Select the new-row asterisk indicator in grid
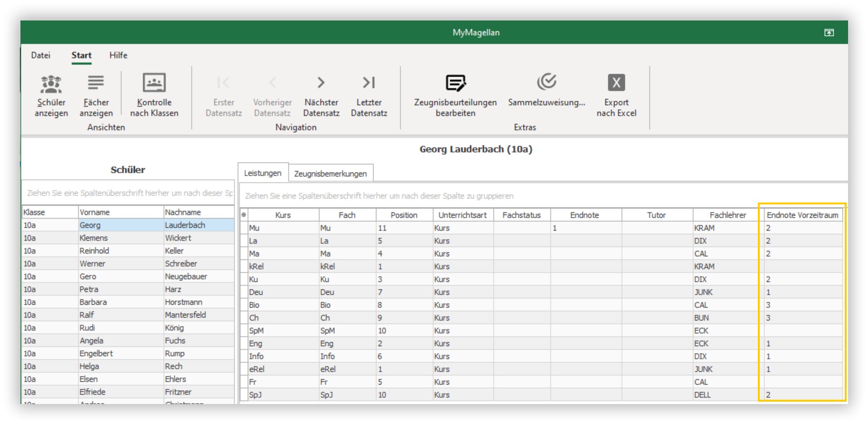 [244, 215]
